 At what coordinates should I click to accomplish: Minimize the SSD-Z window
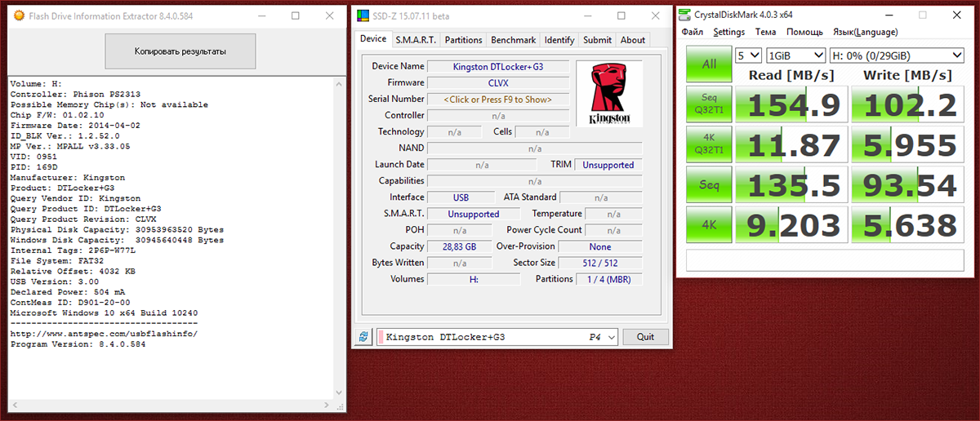click(x=589, y=16)
